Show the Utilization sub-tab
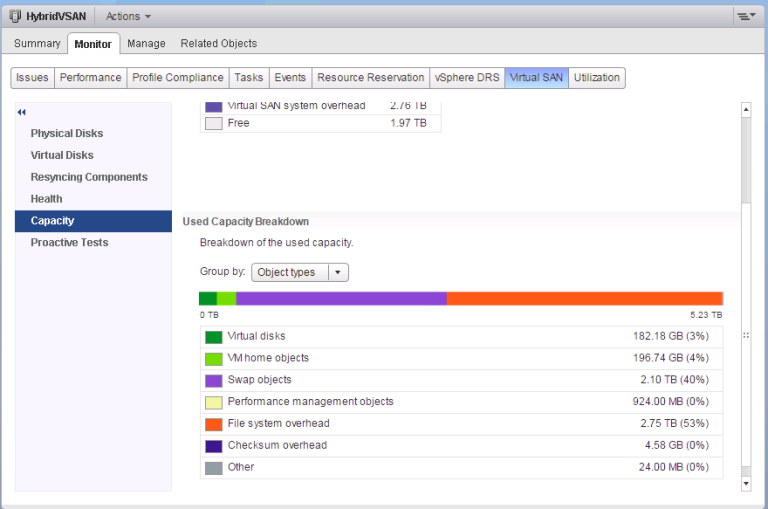Screen dimensions: 768x509 click(597, 78)
